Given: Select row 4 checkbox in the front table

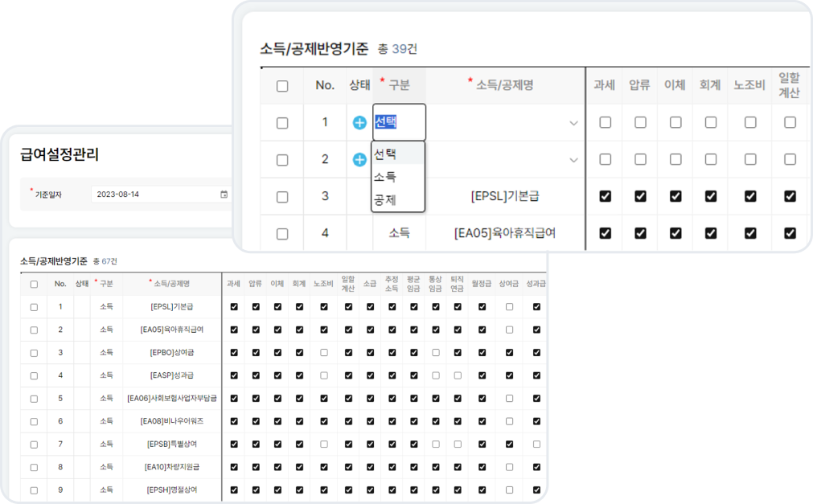Looking at the screenshot, I should click(282, 234).
